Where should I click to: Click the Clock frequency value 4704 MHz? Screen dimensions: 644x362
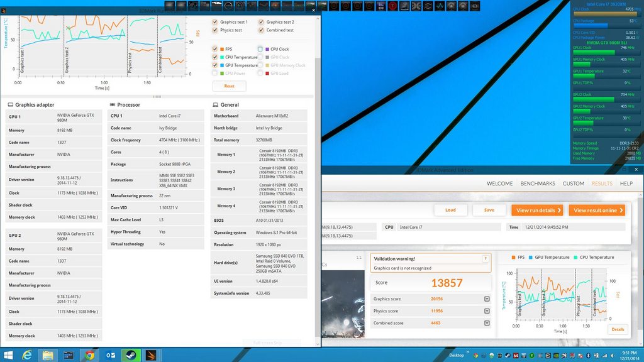coord(179,140)
